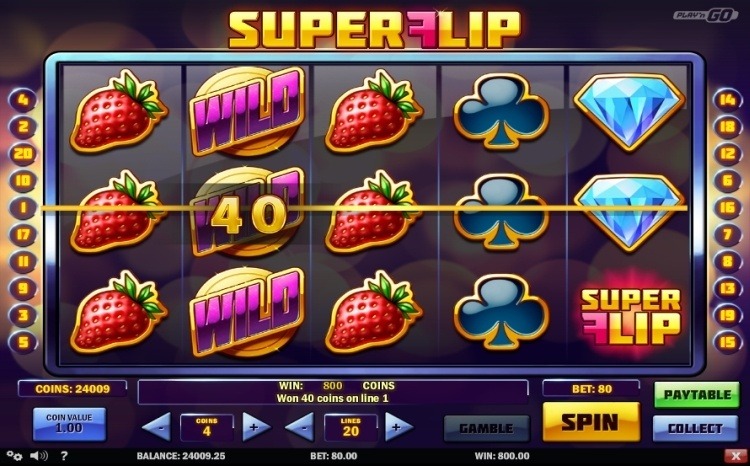The height and width of the screenshot is (466, 750).
Task: Select payline 14 indicator on right
Action: [727, 100]
